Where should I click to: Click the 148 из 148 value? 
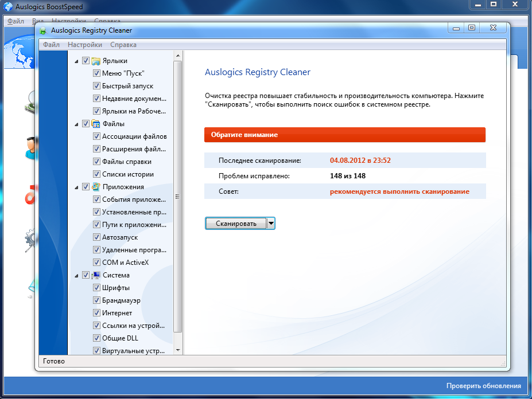(x=347, y=176)
